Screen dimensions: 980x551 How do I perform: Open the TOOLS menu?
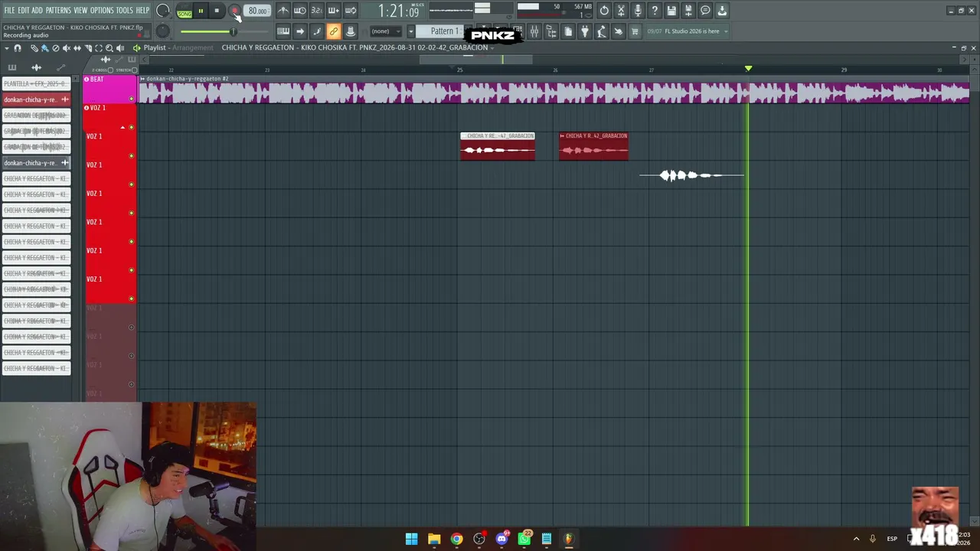pos(124,11)
